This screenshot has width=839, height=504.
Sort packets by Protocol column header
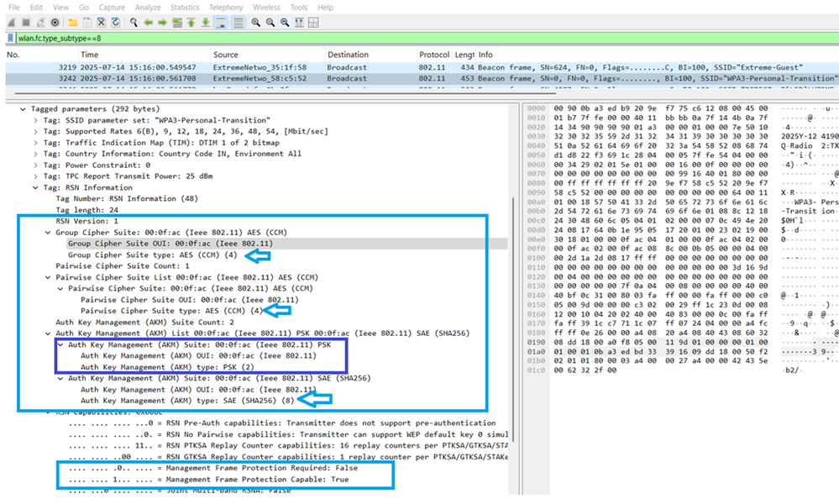click(434, 55)
